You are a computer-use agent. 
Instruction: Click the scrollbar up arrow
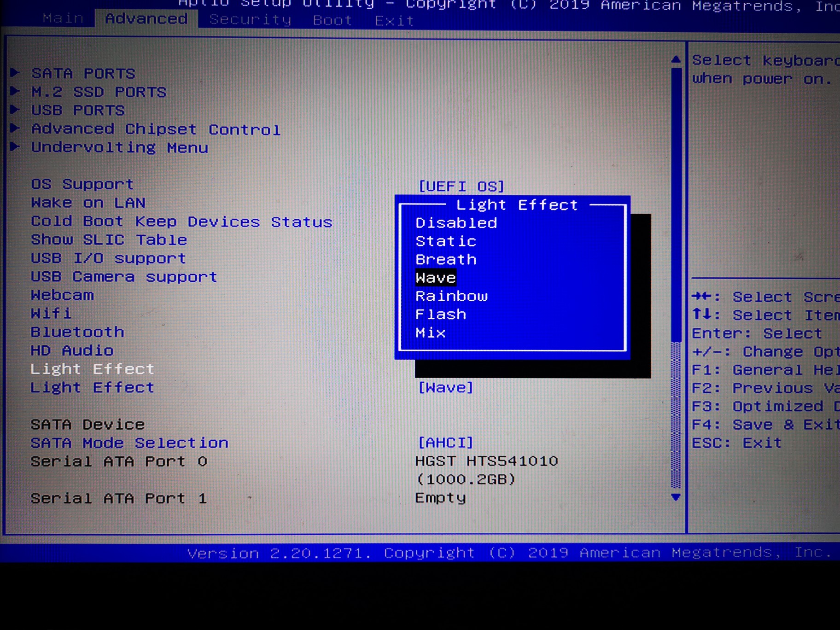tap(676, 59)
